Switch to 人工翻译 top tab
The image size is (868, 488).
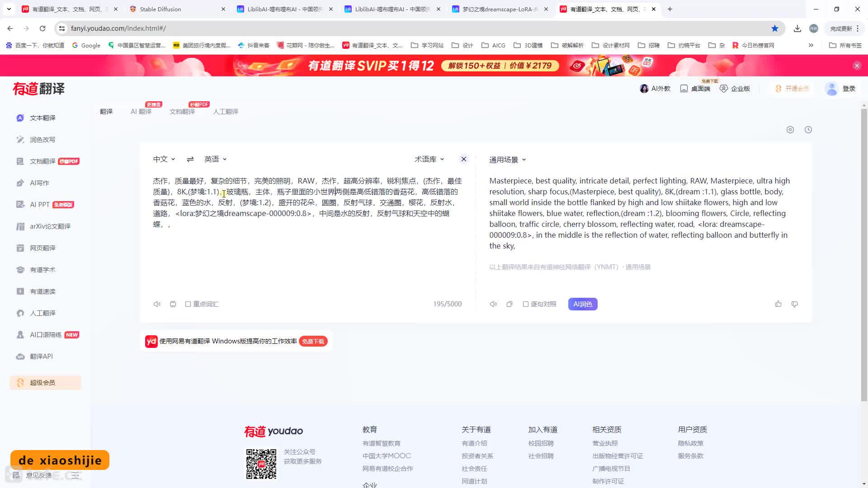point(226,112)
